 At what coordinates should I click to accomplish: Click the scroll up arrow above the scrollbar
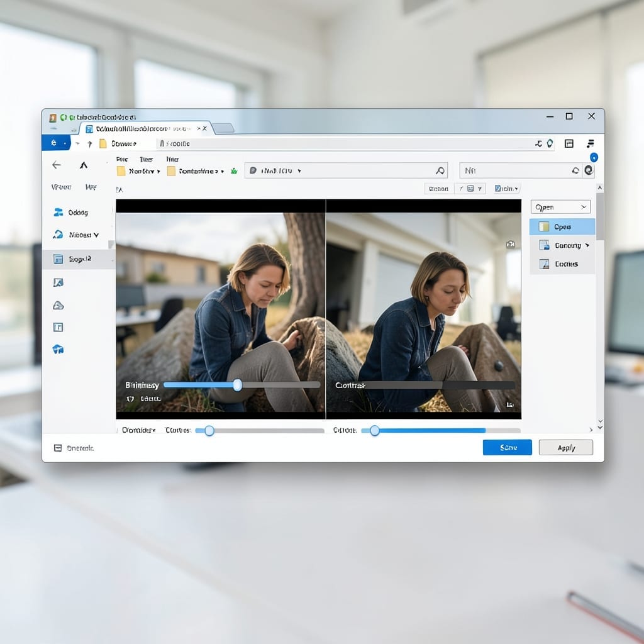(600, 187)
